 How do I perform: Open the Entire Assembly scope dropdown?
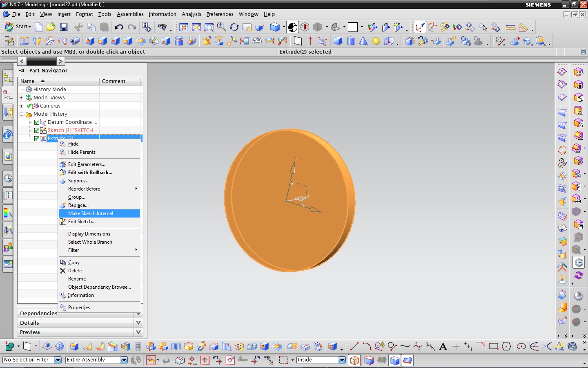click(124, 360)
